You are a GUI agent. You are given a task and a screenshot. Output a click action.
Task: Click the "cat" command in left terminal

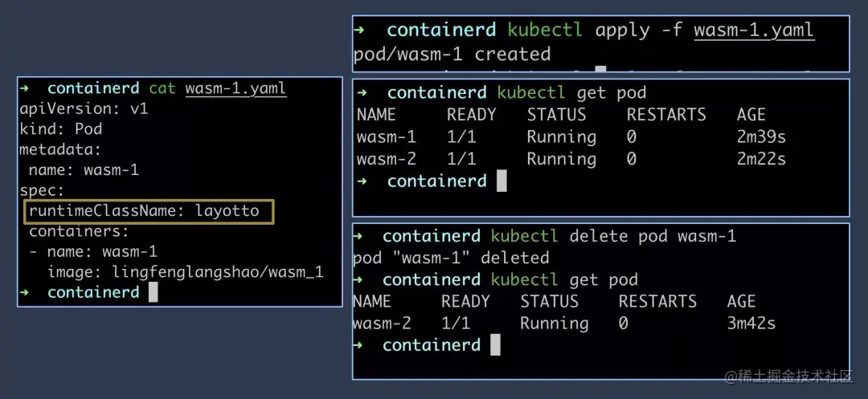[162, 88]
